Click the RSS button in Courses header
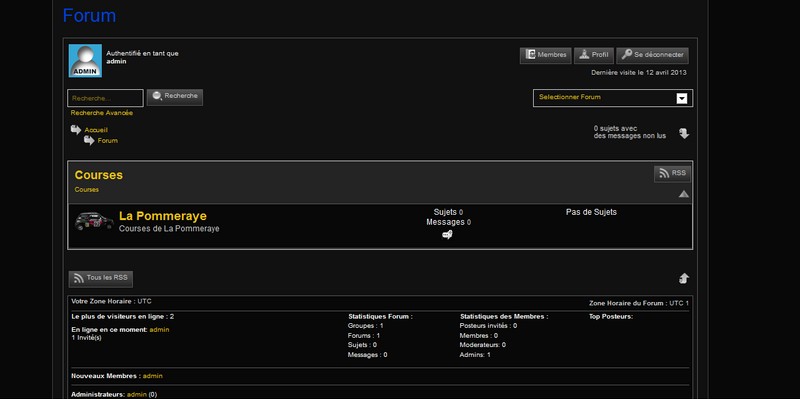The height and width of the screenshot is (399, 800). [672, 173]
